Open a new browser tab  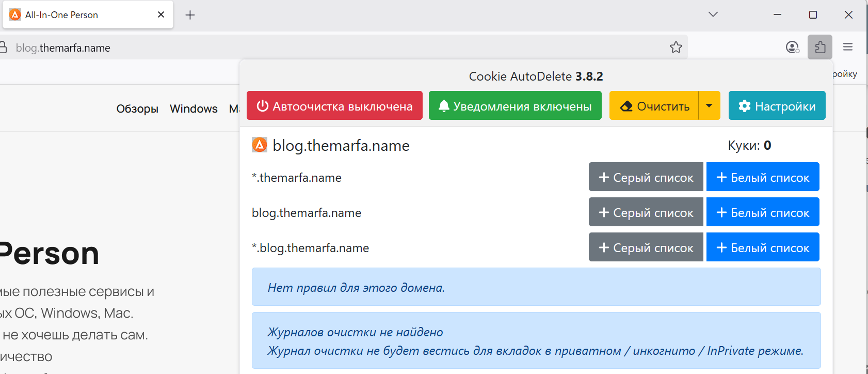tap(190, 15)
